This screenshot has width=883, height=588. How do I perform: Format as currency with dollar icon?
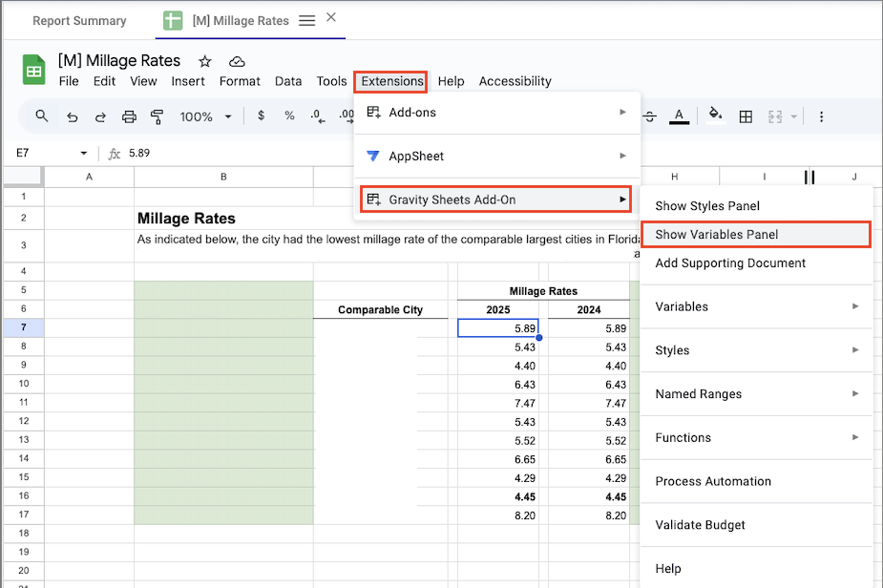261,115
